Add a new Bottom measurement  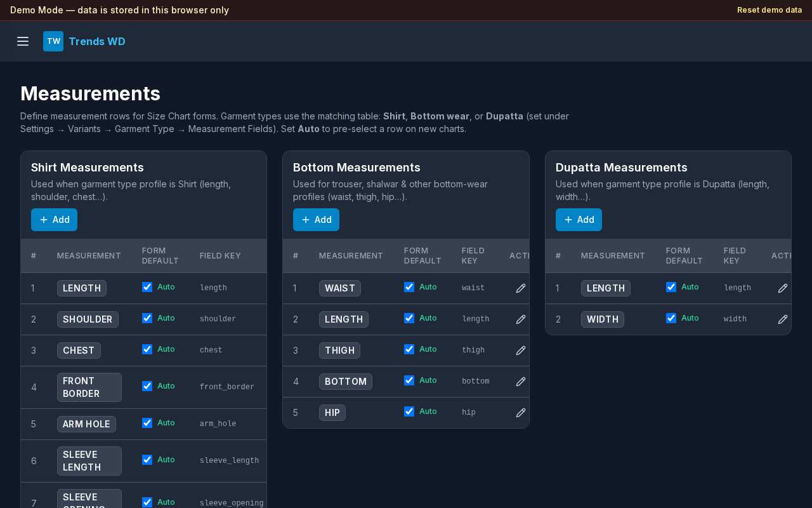(316, 220)
